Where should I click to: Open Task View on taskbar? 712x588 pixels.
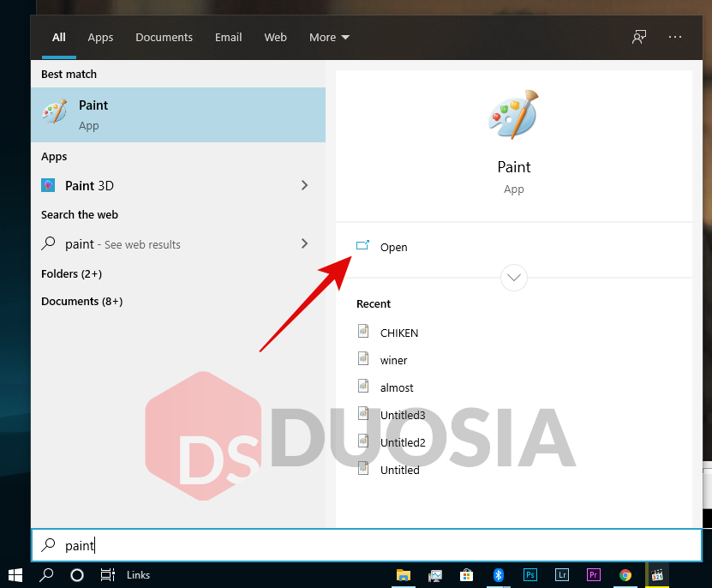tap(108, 575)
